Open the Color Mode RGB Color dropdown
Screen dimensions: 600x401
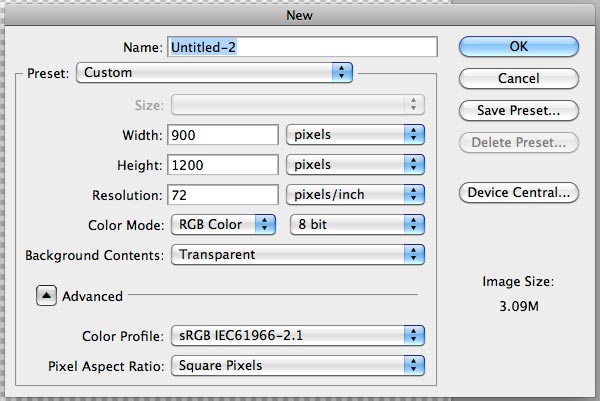[x=223, y=224]
